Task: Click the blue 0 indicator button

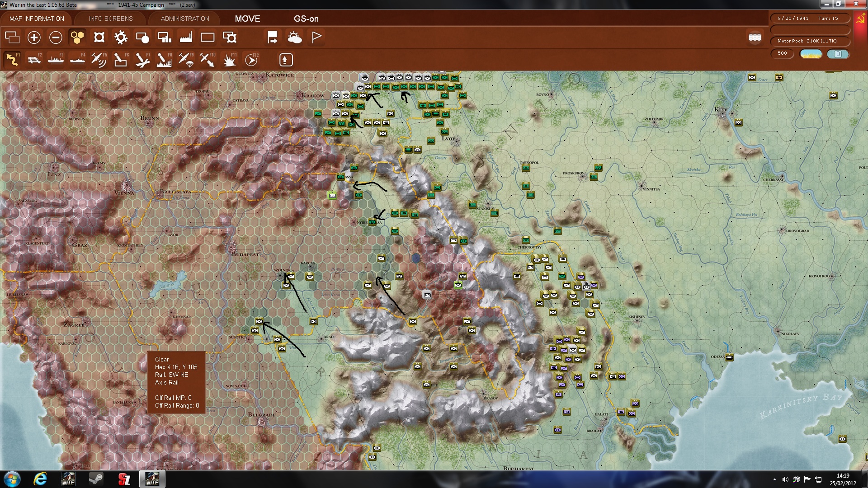Action: 838,54
